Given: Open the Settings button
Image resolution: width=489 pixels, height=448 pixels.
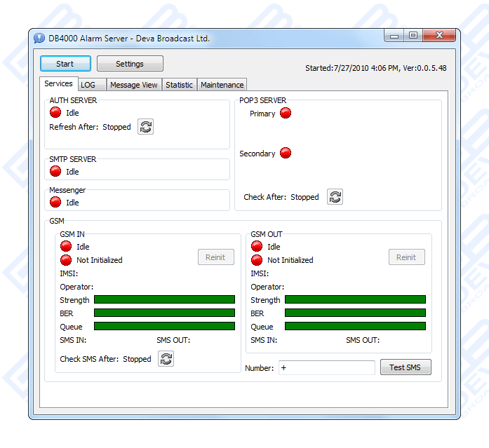Looking at the screenshot, I should point(130,64).
